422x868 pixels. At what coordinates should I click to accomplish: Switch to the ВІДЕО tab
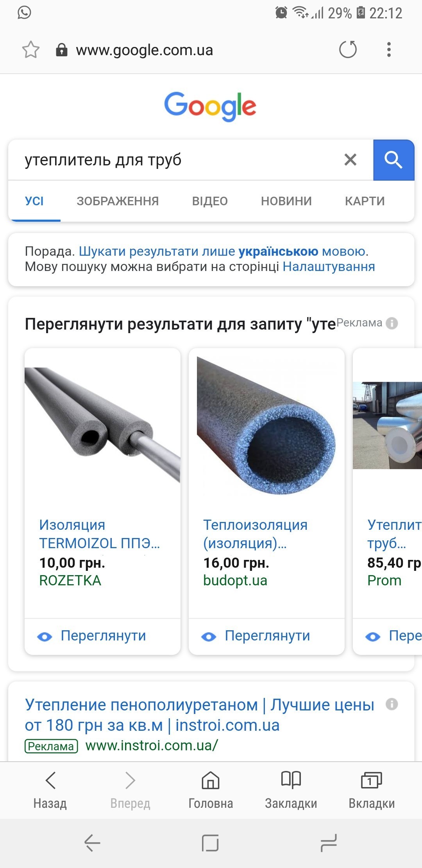click(210, 201)
